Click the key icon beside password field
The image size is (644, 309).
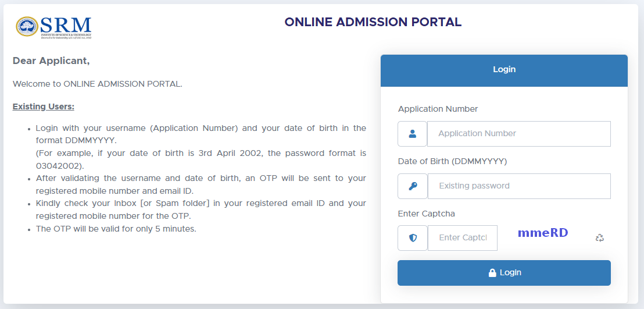413,186
